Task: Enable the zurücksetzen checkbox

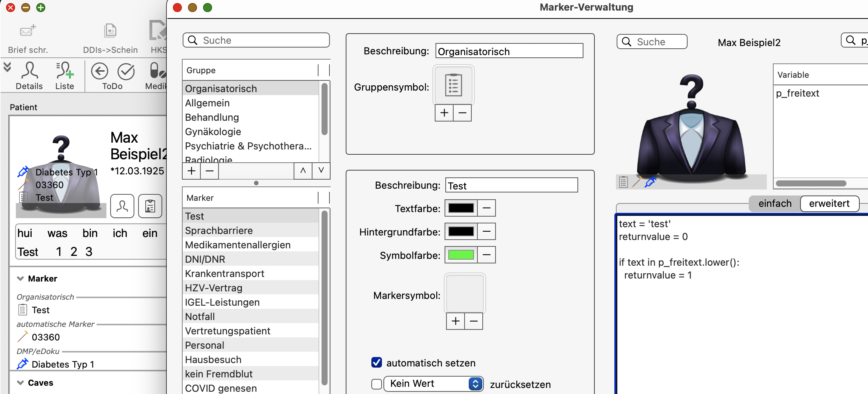Action: pos(377,384)
